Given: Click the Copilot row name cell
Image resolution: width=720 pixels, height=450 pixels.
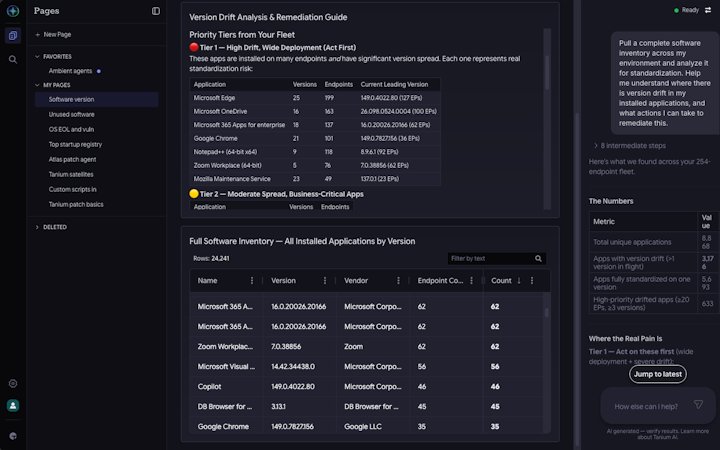Looking at the screenshot, I should [209, 387].
